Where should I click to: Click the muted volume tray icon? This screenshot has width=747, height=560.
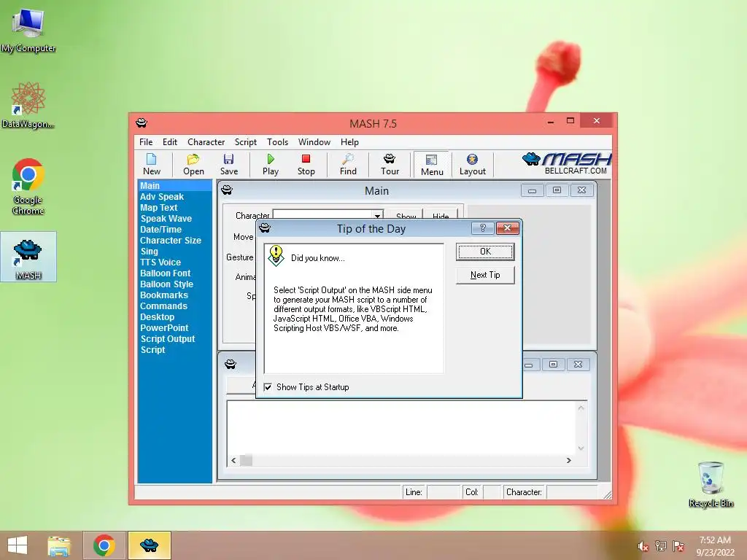click(643, 546)
